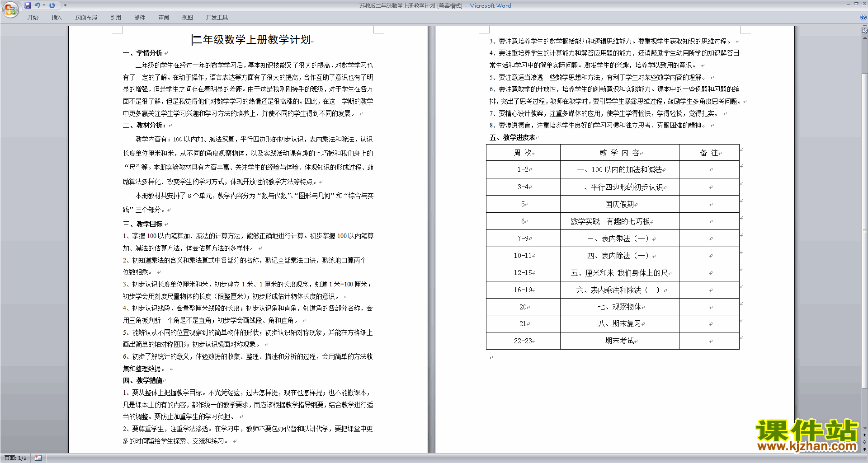The width and height of the screenshot is (868, 463).
Task: Go to previous page with double-up arrow
Action: click(x=864, y=435)
